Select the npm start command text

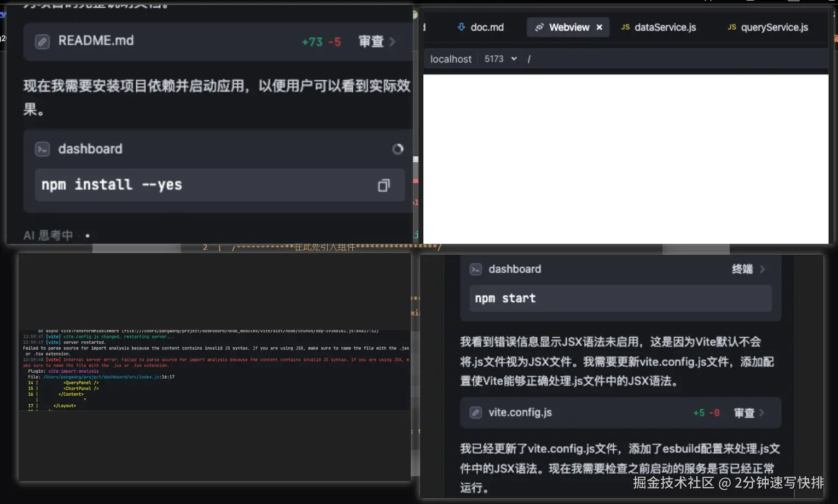[505, 298]
